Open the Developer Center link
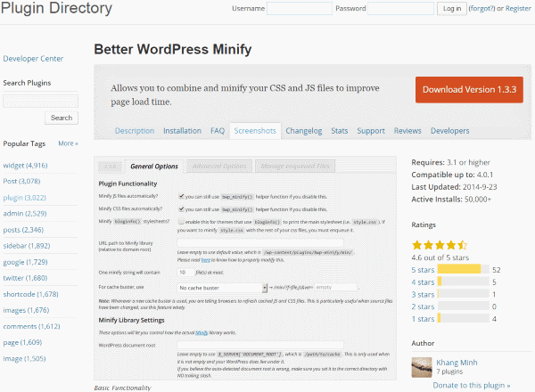The height and width of the screenshot is (392, 535). click(x=33, y=59)
